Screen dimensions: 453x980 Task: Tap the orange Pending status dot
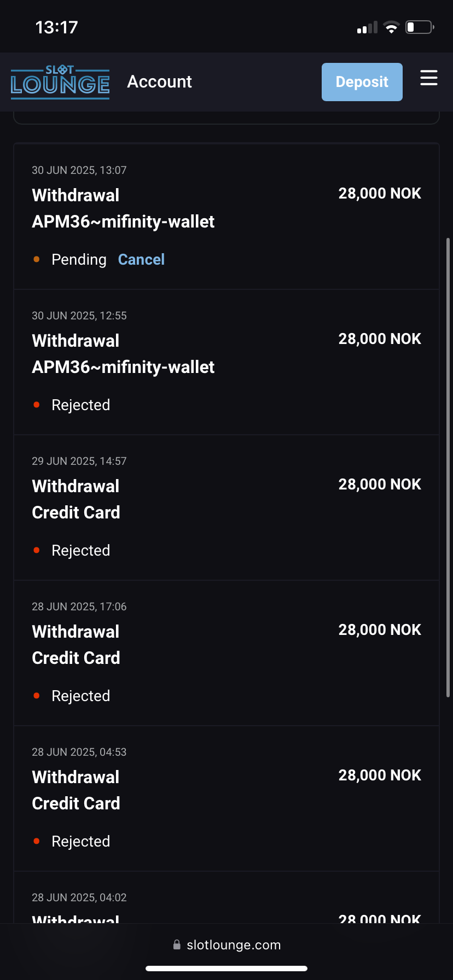pyautogui.click(x=37, y=259)
